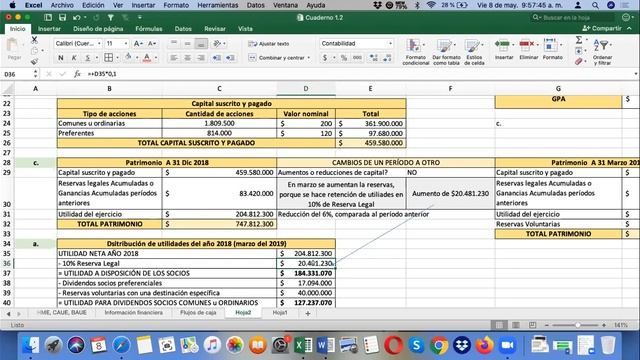Switch to page layout view in status bar
This screenshot has height=360, width=640.
[516, 325]
